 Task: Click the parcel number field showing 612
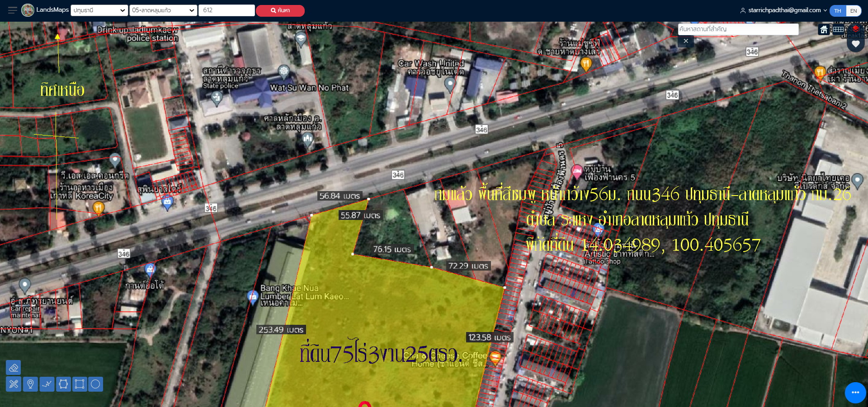(x=226, y=10)
